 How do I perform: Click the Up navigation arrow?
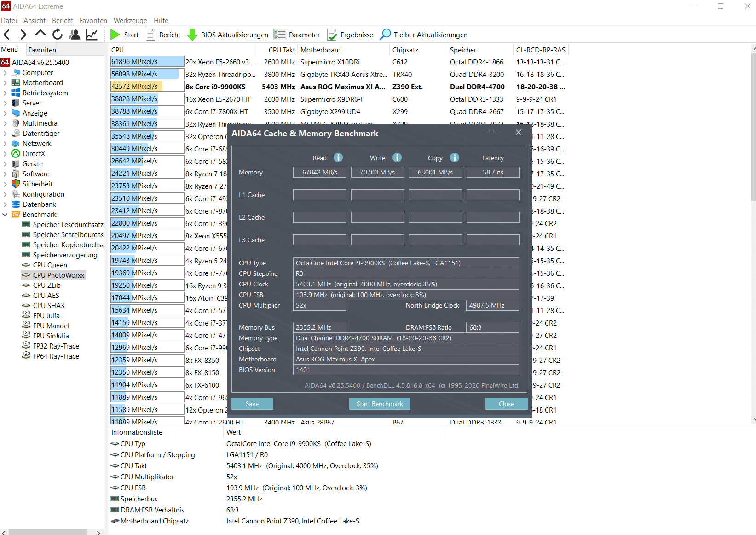[x=40, y=34]
